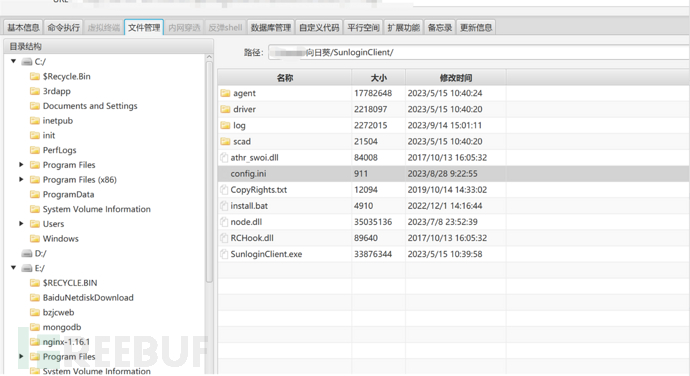Open the 扩展功能 tab

(403, 27)
